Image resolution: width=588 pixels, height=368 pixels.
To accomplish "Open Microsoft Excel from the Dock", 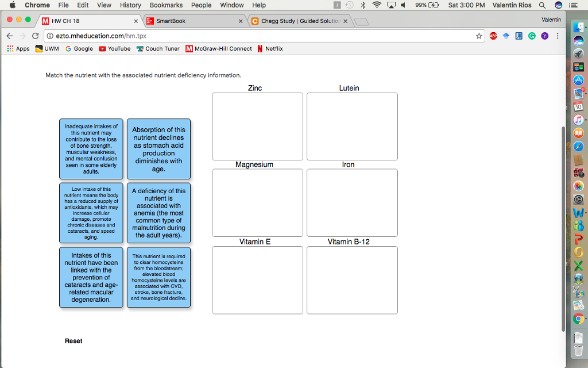I will click(578, 266).
